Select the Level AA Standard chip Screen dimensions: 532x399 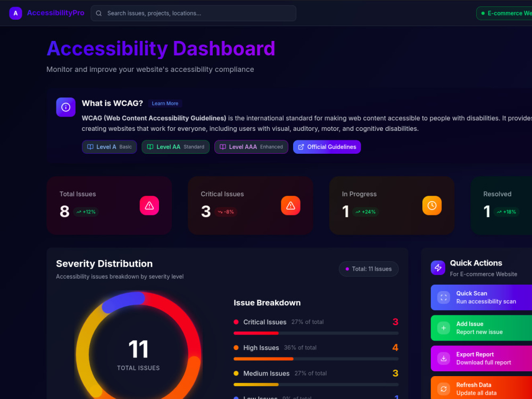click(176, 147)
